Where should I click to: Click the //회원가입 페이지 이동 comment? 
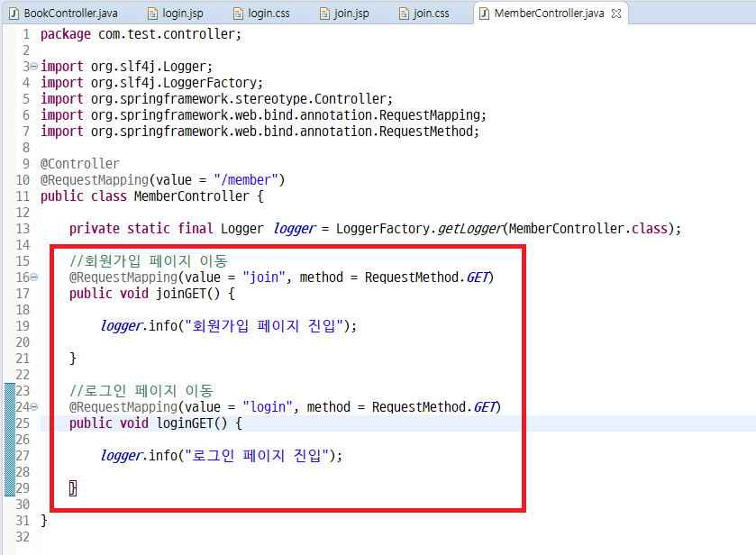[149, 261]
